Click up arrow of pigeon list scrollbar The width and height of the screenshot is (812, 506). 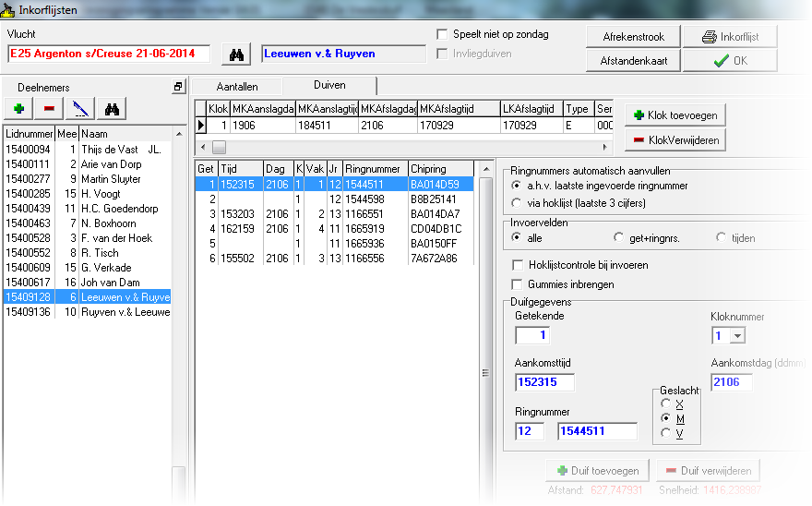point(485,169)
